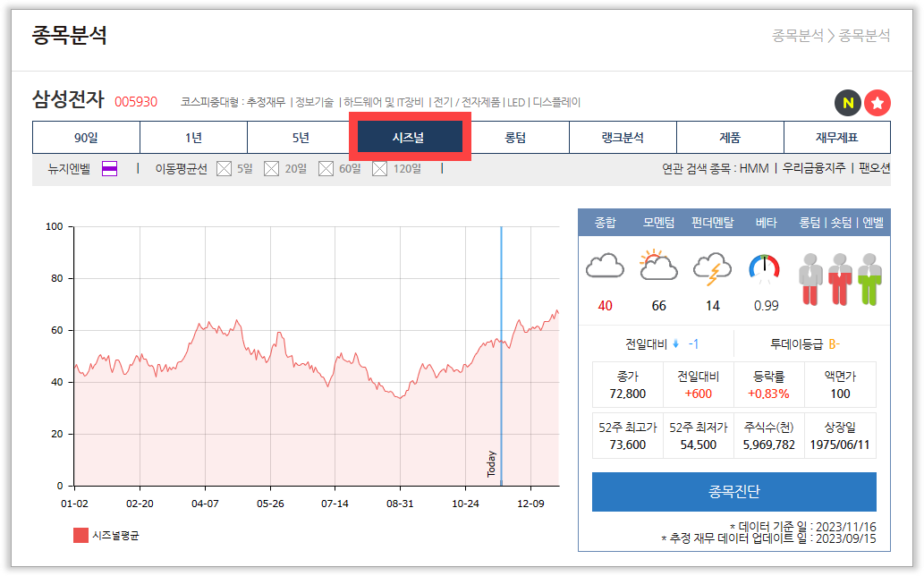Click the red 시즈널평균 legend swatch

81,536
